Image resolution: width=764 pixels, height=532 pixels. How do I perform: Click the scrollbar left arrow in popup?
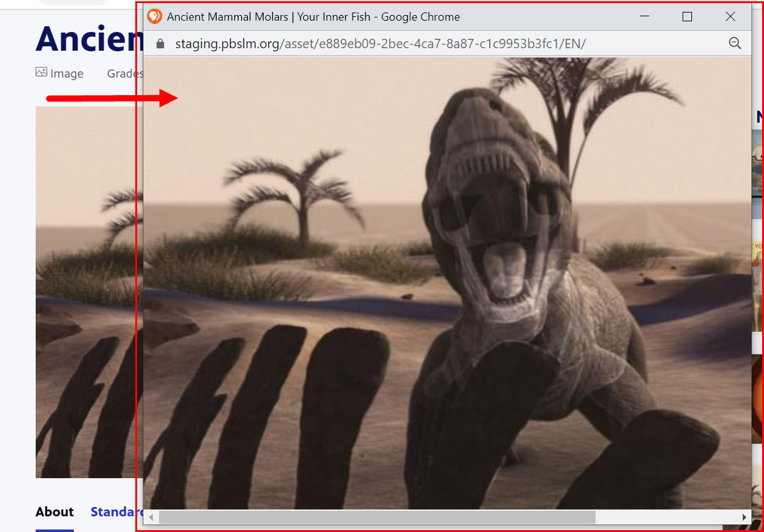tap(150, 517)
